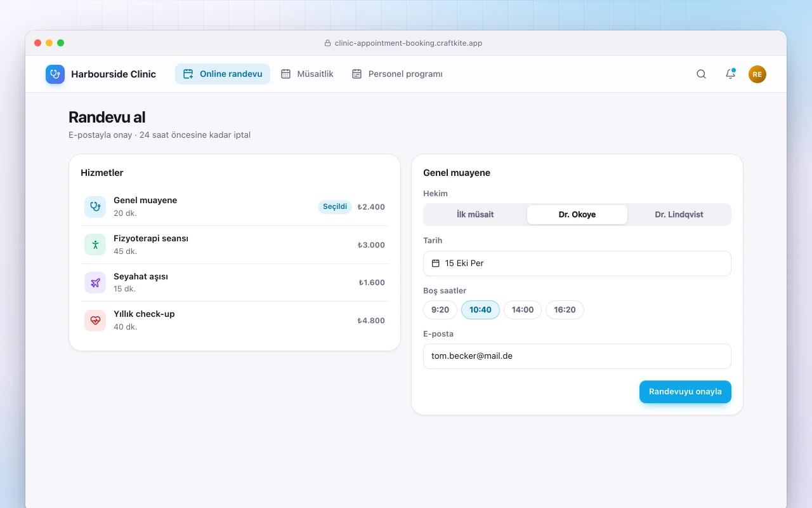Pick the 9:20 time slot
The width and height of the screenshot is (812, 508).
(440, 310)
